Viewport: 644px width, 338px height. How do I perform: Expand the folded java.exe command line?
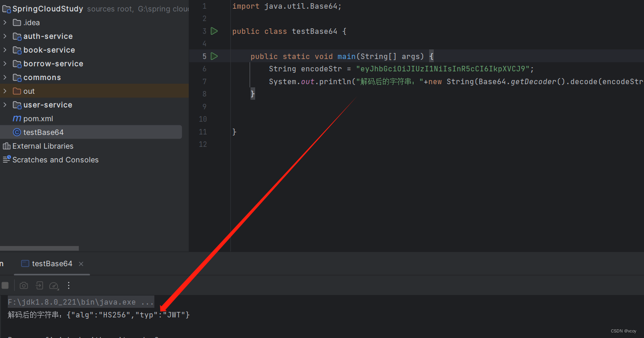[x=81, y=302]
